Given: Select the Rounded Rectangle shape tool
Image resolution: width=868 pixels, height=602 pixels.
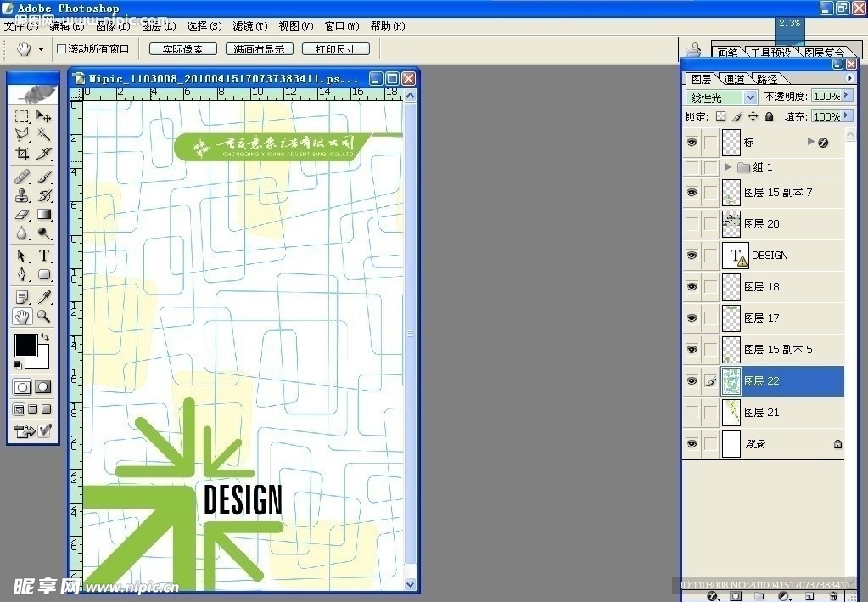Looking at the screenshot, I should click(x=44, y=275).
